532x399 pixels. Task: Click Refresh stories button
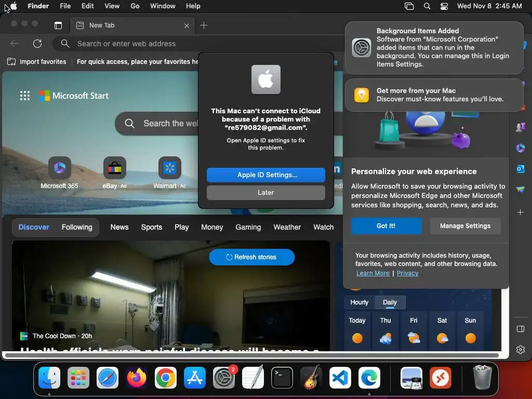pos(252,257)
